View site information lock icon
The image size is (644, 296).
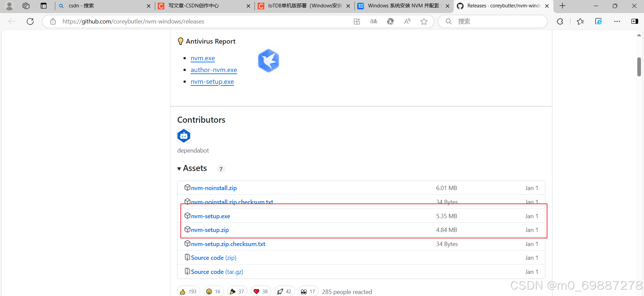53,21
